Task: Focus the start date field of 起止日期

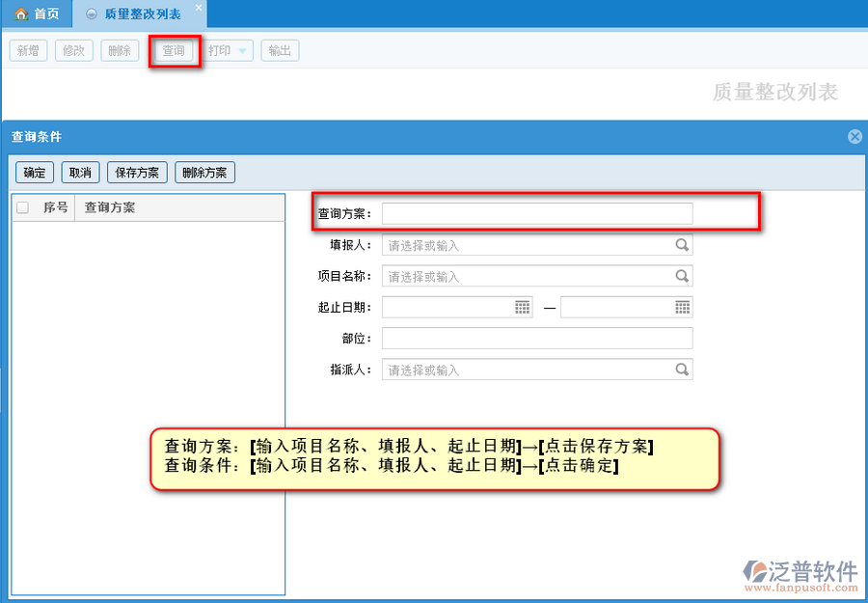Action: click(457, 308)
